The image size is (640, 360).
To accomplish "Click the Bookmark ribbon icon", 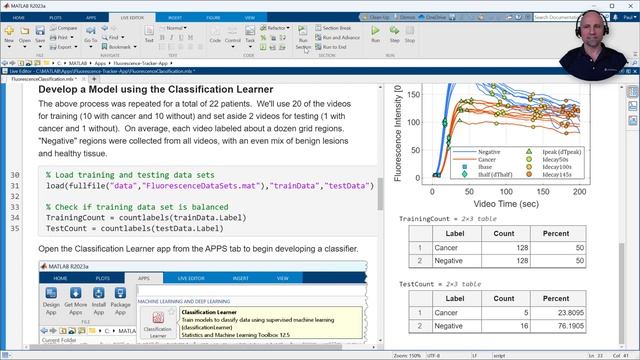I will [x=104, y=47].
